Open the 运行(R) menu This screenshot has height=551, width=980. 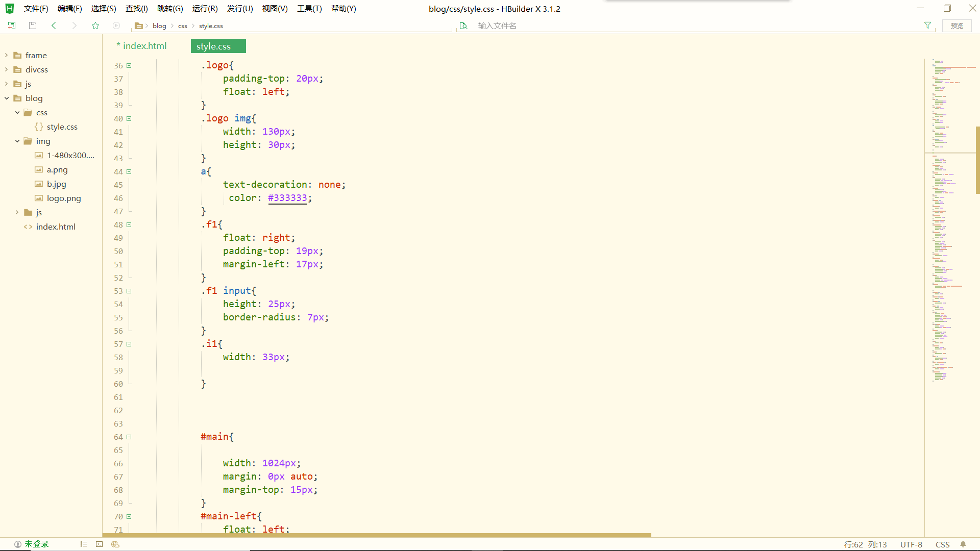pyautogui.click(x=205, y=9)
